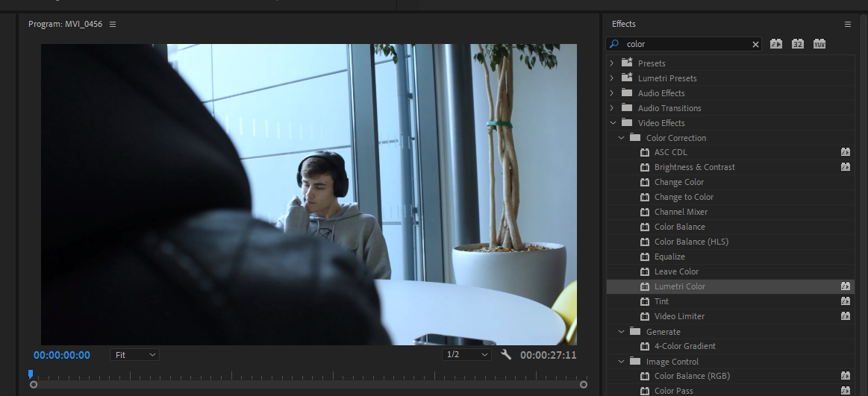Select the 4-Color Gradient effect
Image resolution: width=868 pixels, height=396 pixels.
point(684,346)
